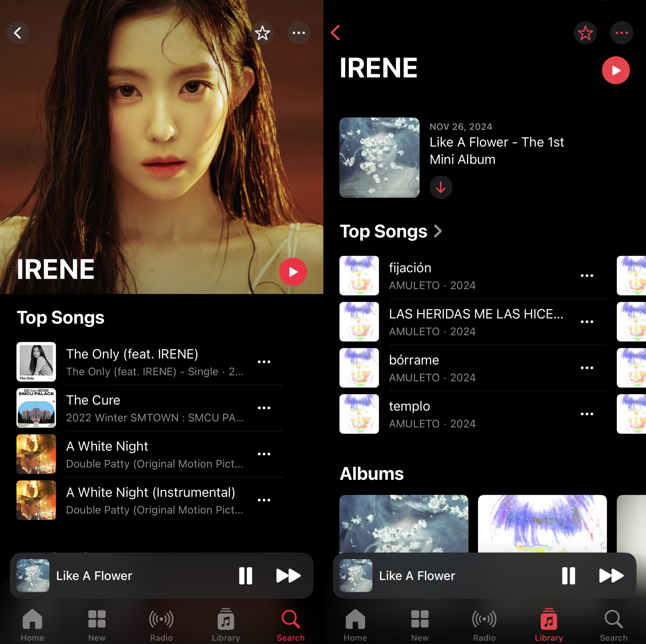Open options for The Cure song
This screenshot has height=644, width=646.
point(264,408)
